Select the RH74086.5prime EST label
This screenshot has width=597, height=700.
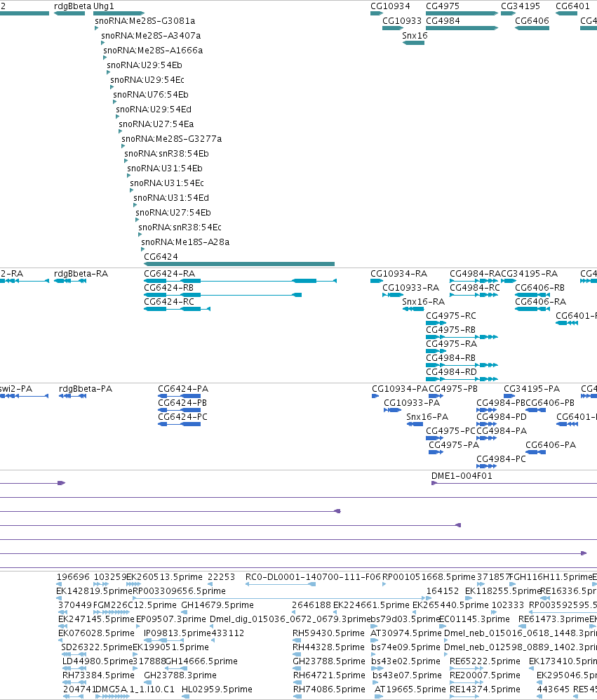pyautogui.click(x=329, y=689)
